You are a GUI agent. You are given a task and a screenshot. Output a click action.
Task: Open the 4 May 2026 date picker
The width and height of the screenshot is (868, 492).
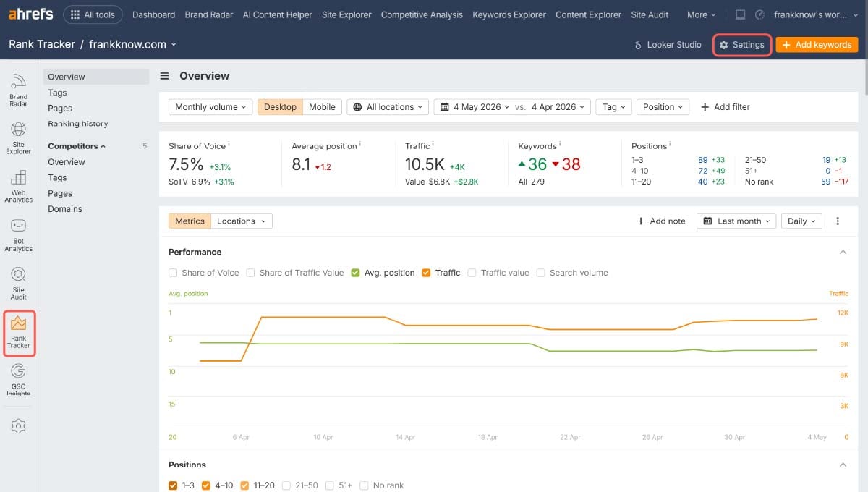[474, 106]
